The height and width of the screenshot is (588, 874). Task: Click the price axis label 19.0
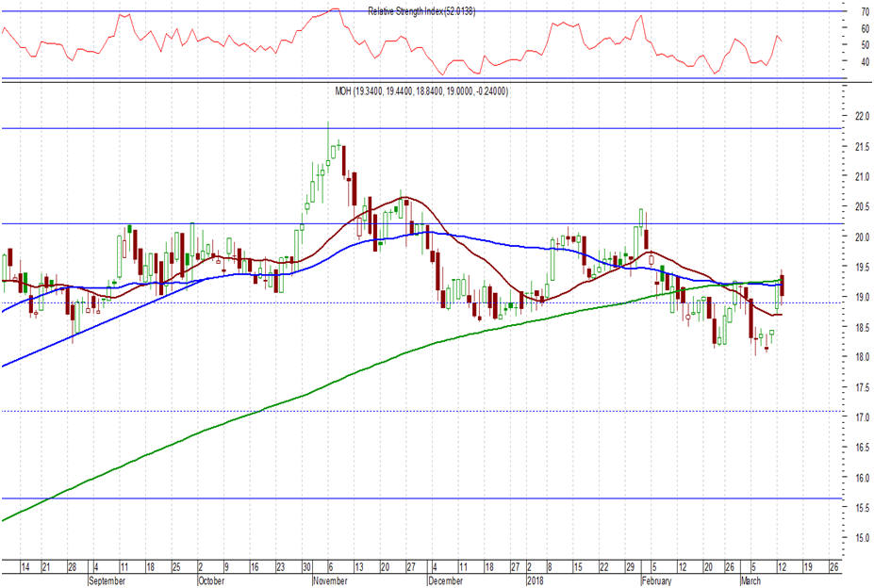click(863, 297)
